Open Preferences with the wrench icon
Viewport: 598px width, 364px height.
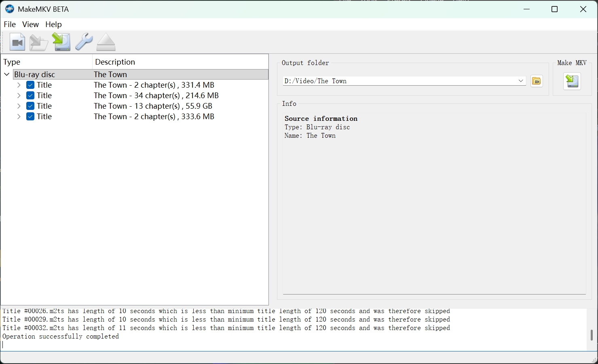[x=84, y=42]
